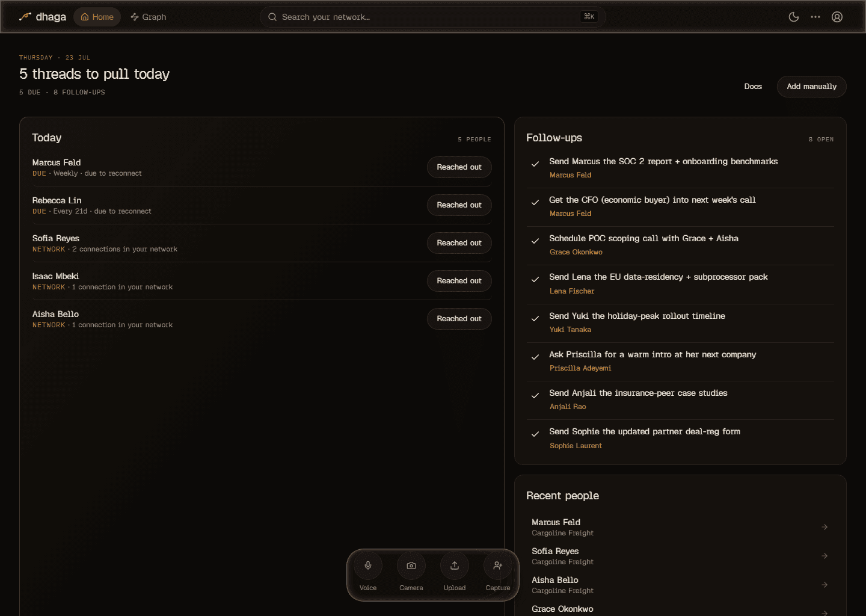The width and height of the screenshot is (866, 616).
Task: Click the Capture person icon
Action: pos(498,565)
